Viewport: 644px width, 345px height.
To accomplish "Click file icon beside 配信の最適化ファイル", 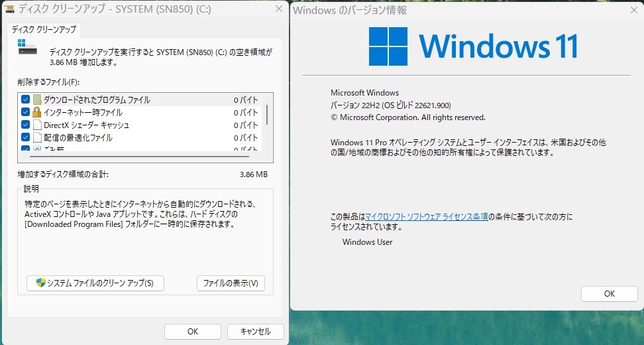I will (37, 137).
